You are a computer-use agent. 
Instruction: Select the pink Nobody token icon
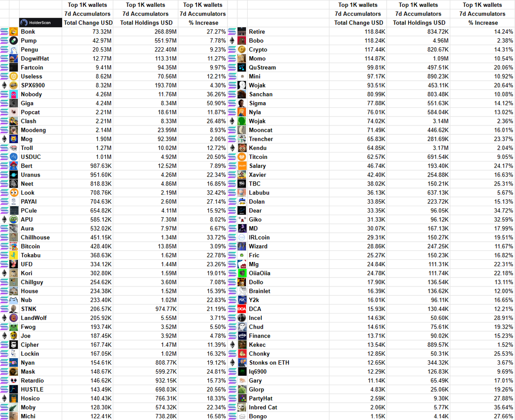(x=14, y=94)
